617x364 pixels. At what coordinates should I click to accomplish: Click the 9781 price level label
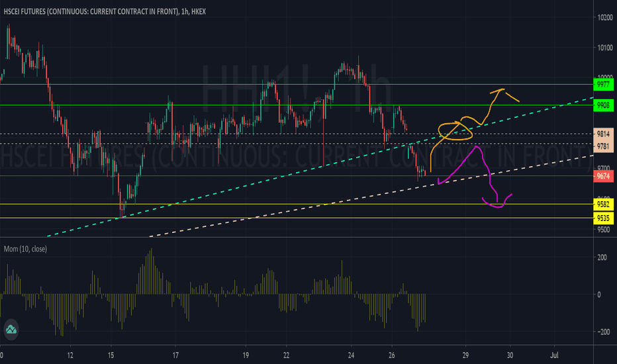coord(603,146)
